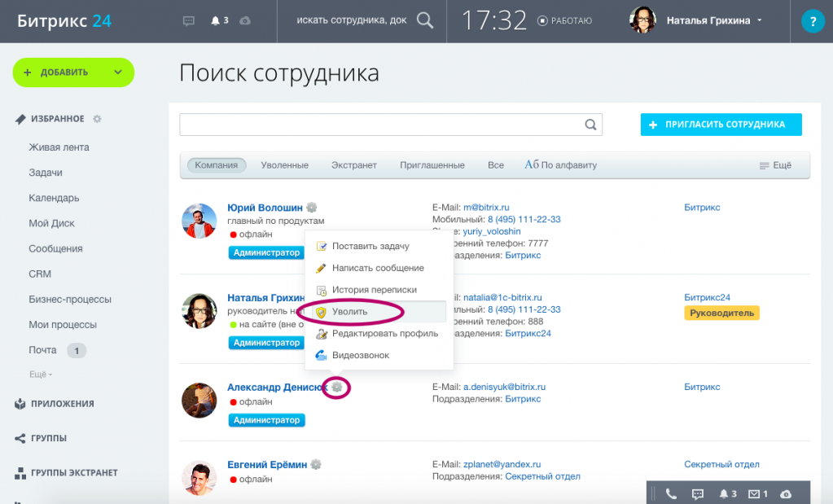Screen dimensions: 833x504
Task: Open Живая лента in sidebar
Action: point(59,147)
